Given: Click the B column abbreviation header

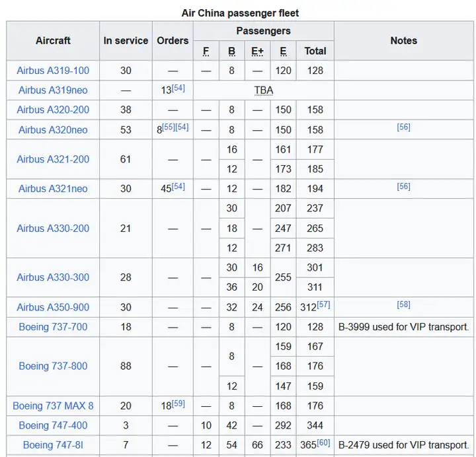Looking at the screenshot, I should (x=231, y=51).
